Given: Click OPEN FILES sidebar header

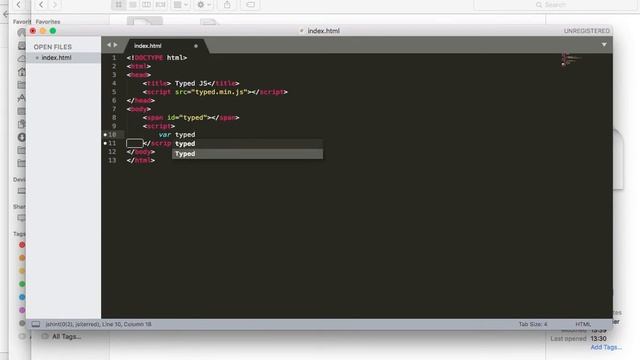Looking at the screenshot, I should 53,47.
